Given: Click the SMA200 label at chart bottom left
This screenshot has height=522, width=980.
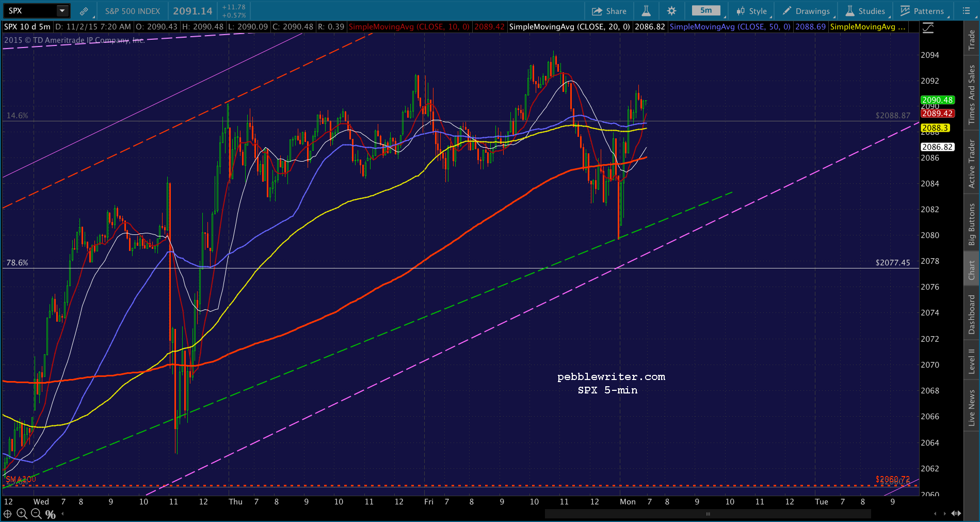Looking at the screenshot, I should coord(21,480).
